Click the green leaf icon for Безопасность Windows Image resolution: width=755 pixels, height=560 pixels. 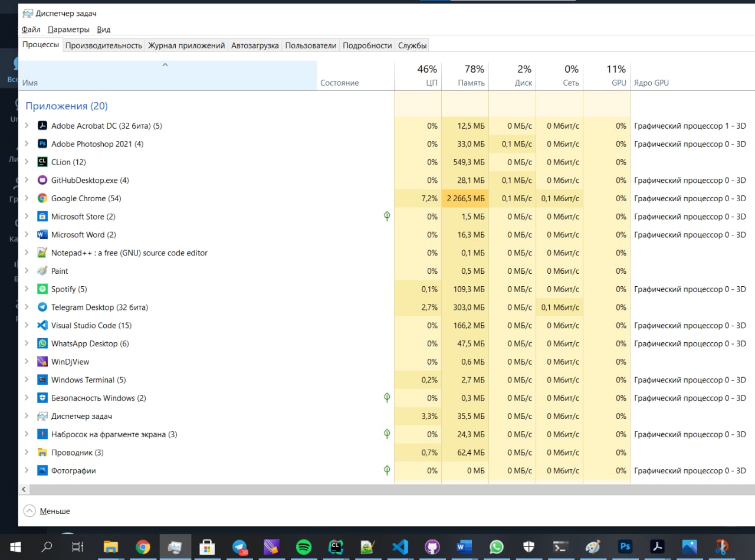387,398
